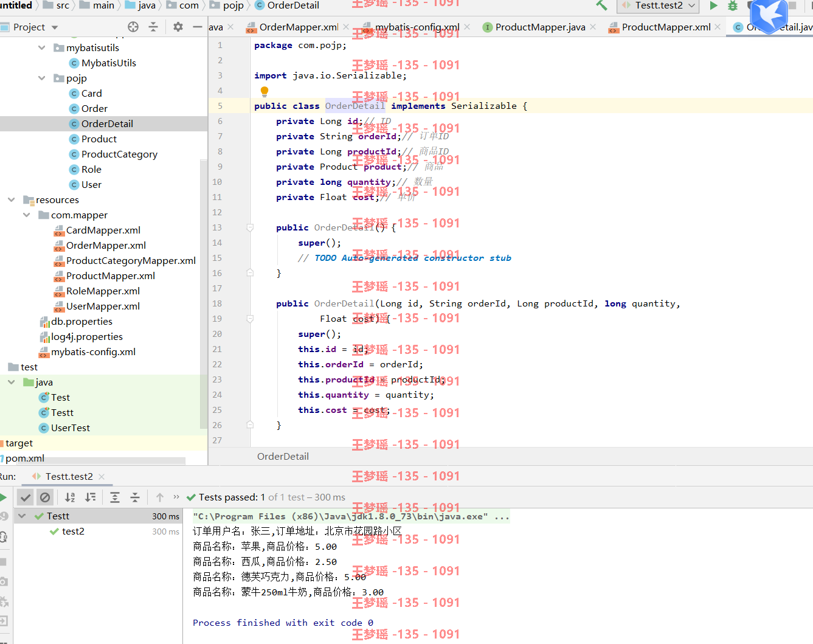Select pom.xml in project tree
The height and width of the screenshot is (644, 813).
pos(22,458)
